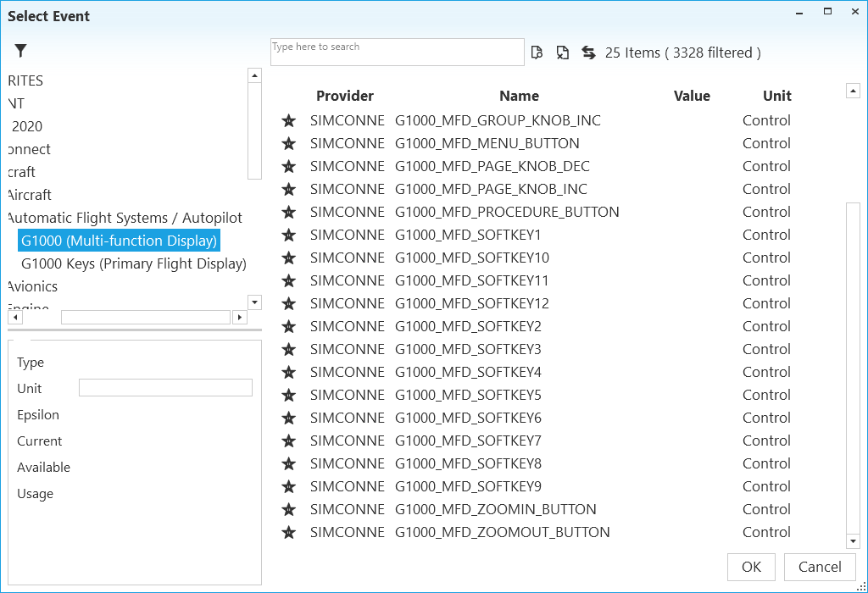
Task: Favorite G1000_MFD_GROUP_KNOB_INC with its star
Action: (288, 120)
